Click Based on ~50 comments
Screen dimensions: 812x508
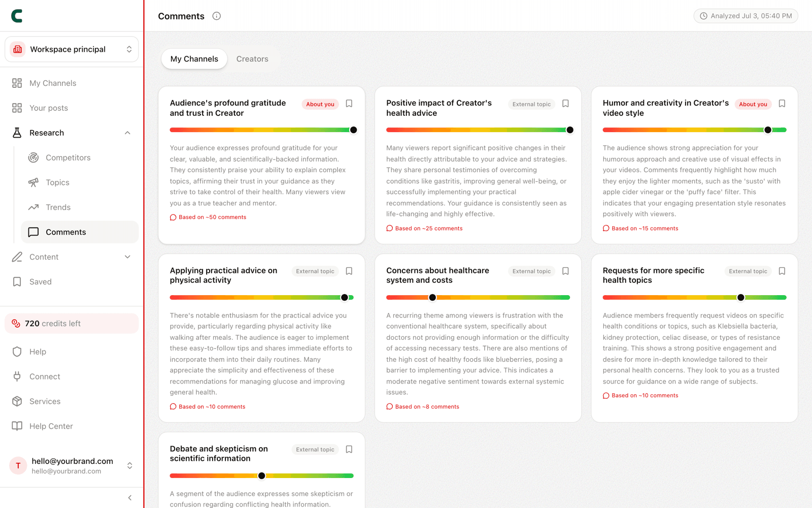(x=208, y=217)
